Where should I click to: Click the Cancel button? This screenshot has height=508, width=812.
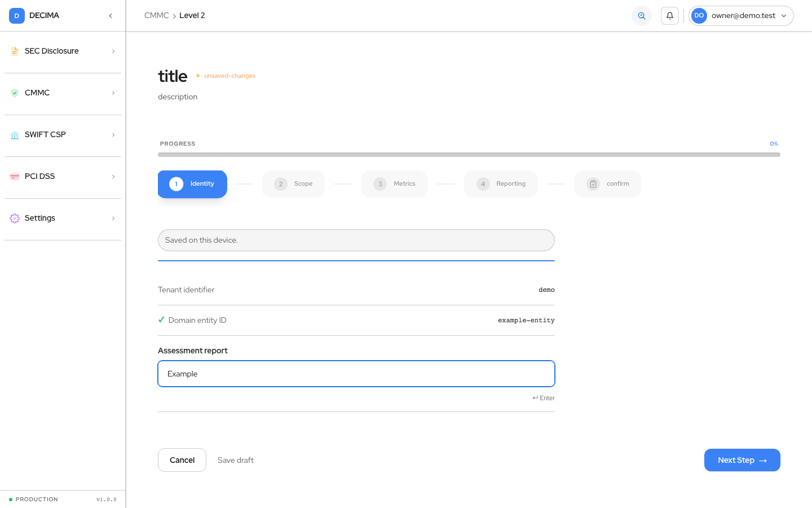(182, 460)
